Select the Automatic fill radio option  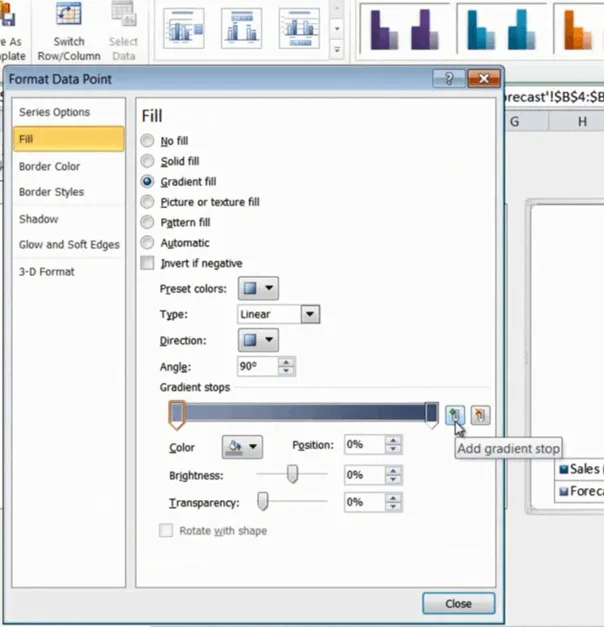tap(147, 242)
